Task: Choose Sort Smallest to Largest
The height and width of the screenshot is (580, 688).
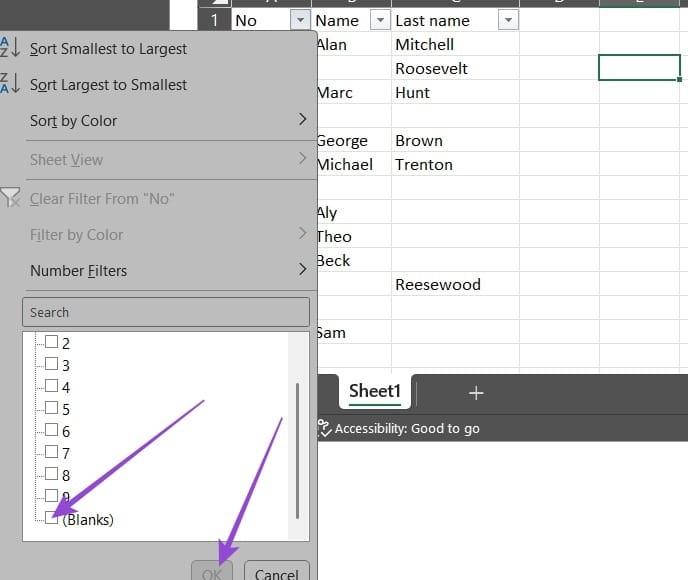Action: pyautogui.click(x=108, y=49)
